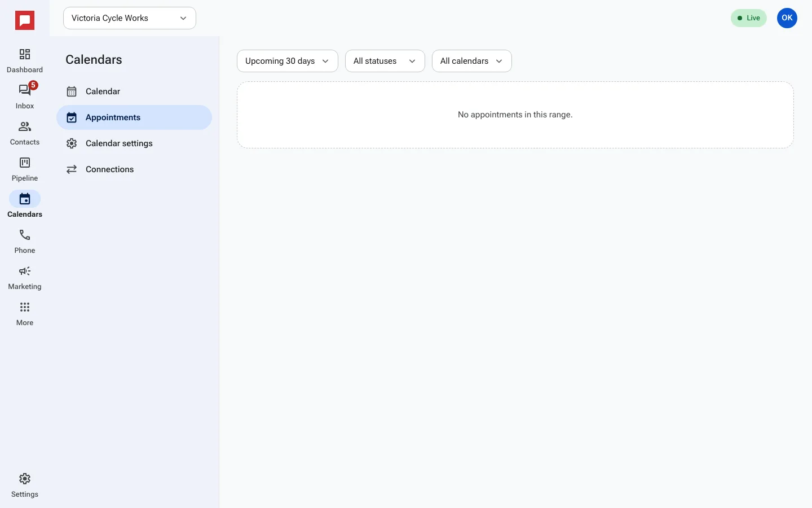Click the Connections arrows icon

(72, 169)
